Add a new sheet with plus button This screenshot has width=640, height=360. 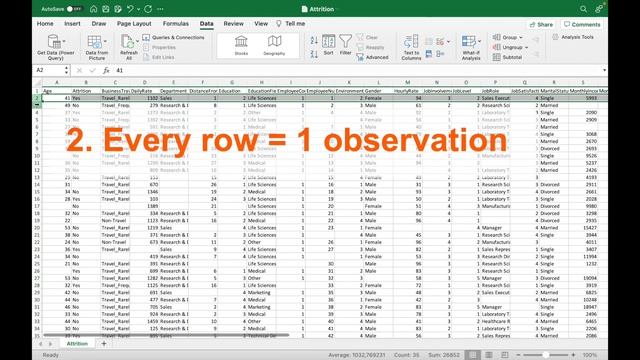click(104, 344)
